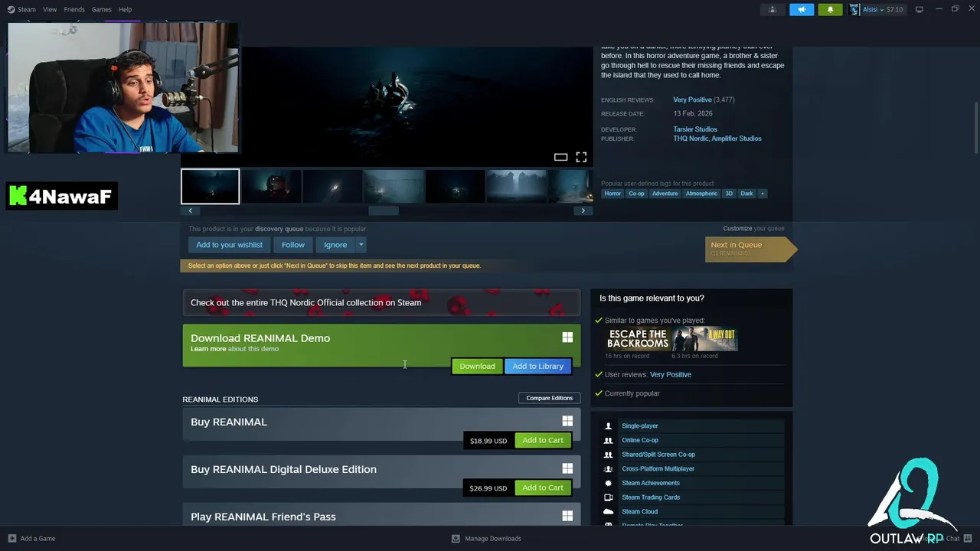This screenshot has height=551, width=980.
Task: Select the fourth thumbnail with the bridge
Action: [394, 187]
